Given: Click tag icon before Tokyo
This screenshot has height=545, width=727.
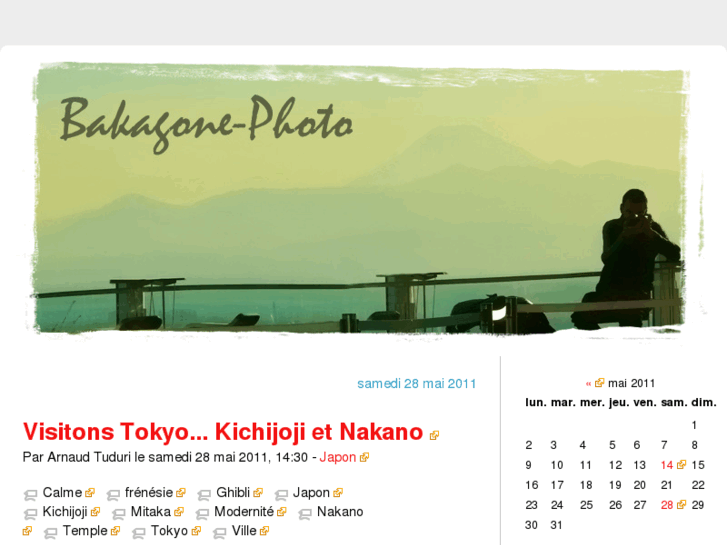Looking at the screenshot, I should pos(139,533).
